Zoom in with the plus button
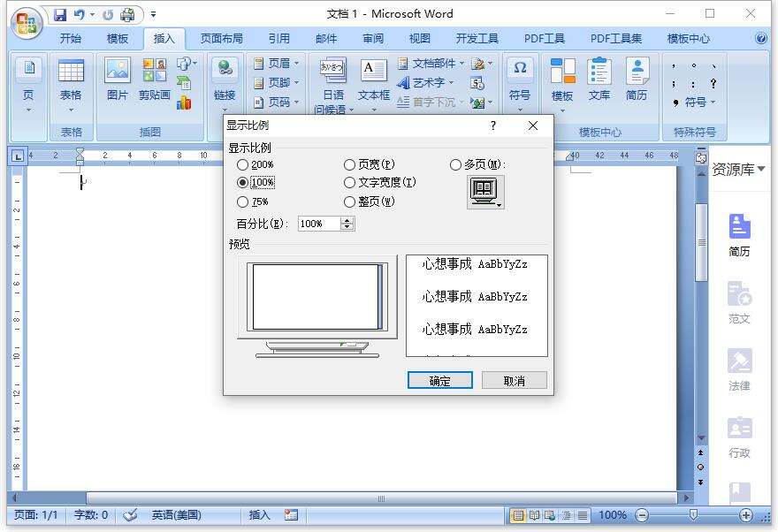778x532 pixels. coord(746,515)
